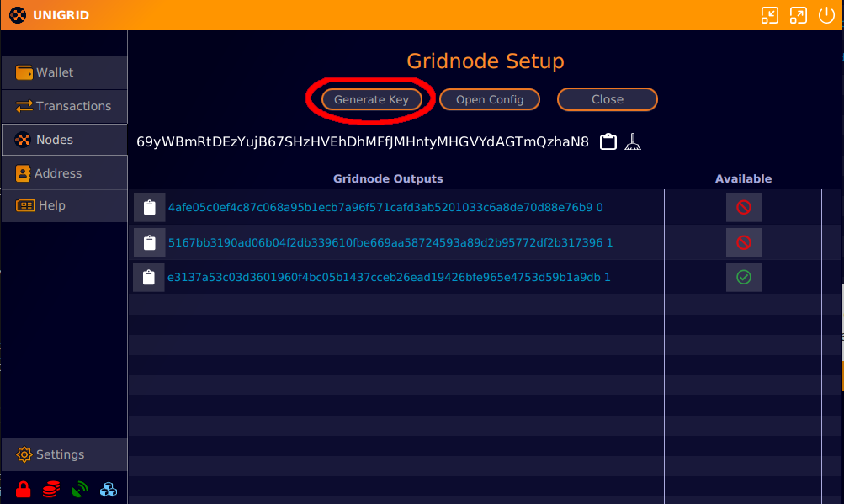Select the generated key text 69yWBmRtDEzYuj...
The height and width of the screenshot is (504, 844).
tap(362, 141)
